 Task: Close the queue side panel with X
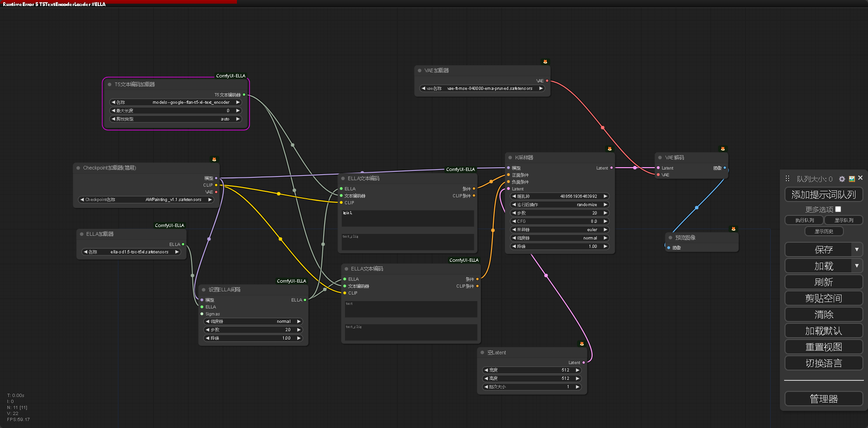click(860, 178)
